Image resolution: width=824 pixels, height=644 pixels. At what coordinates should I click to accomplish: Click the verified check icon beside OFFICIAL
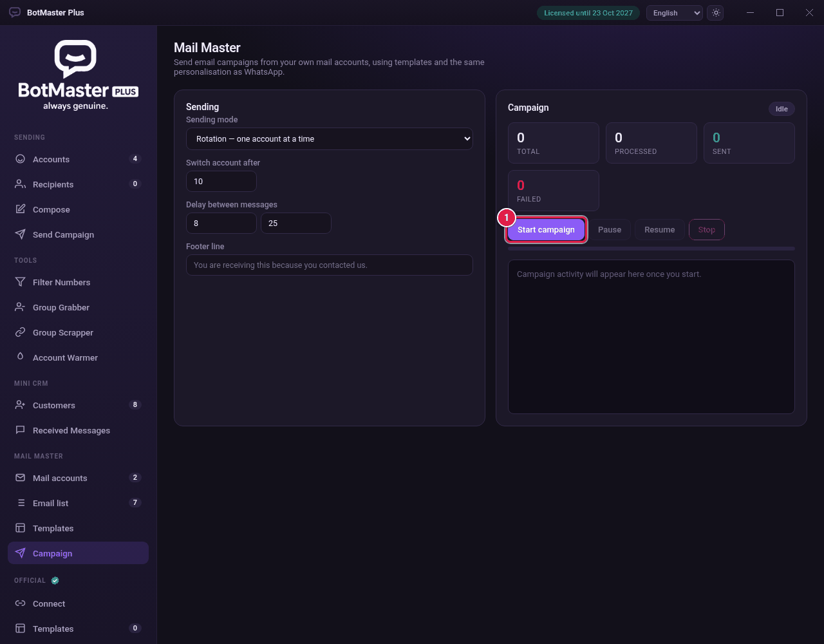click(55, 580)
